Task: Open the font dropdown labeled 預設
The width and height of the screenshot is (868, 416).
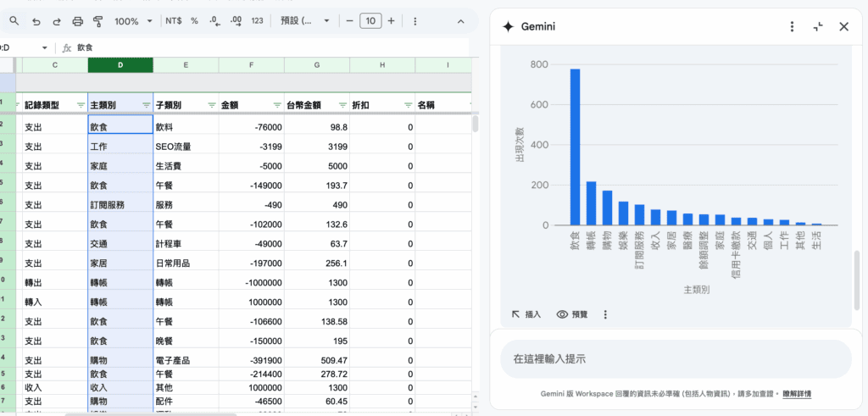Action: 305,21
